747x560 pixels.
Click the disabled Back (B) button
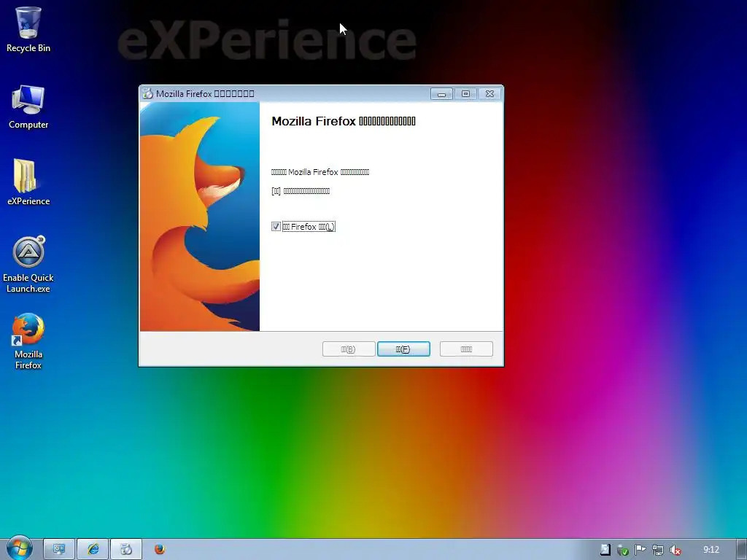click(x=349, y=349)
